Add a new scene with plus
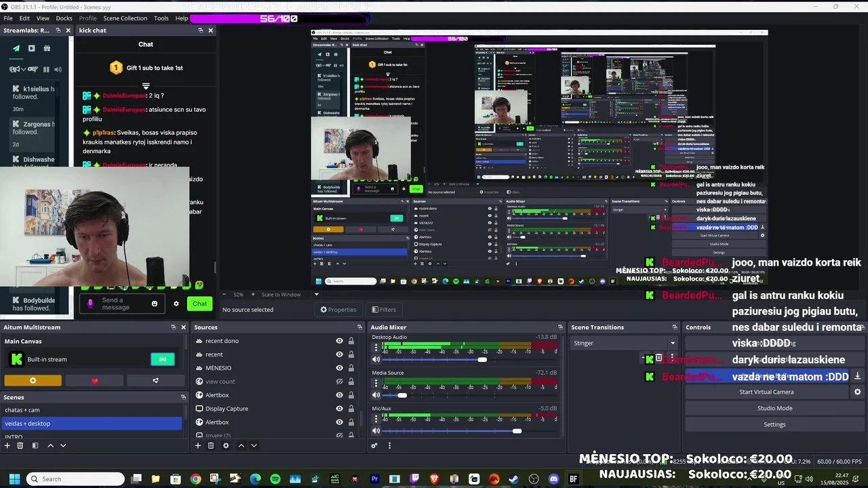The width and height of the screenshot is (868, 488). [7, 445]
